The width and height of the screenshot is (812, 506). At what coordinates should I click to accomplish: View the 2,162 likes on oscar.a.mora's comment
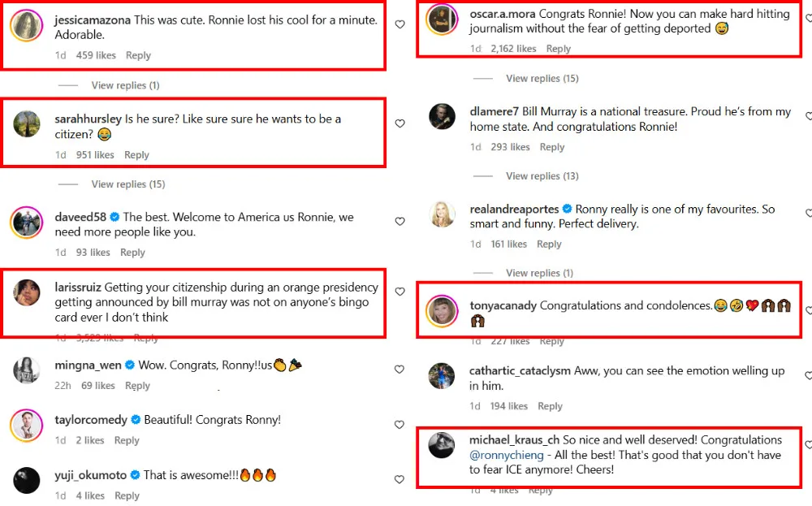coord(513,49)
